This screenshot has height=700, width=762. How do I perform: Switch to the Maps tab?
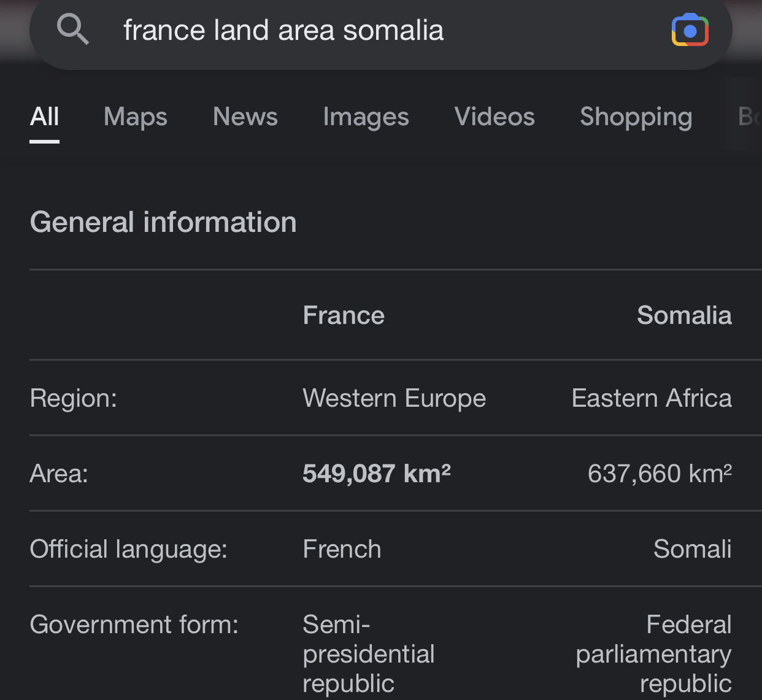click(136, 117)
